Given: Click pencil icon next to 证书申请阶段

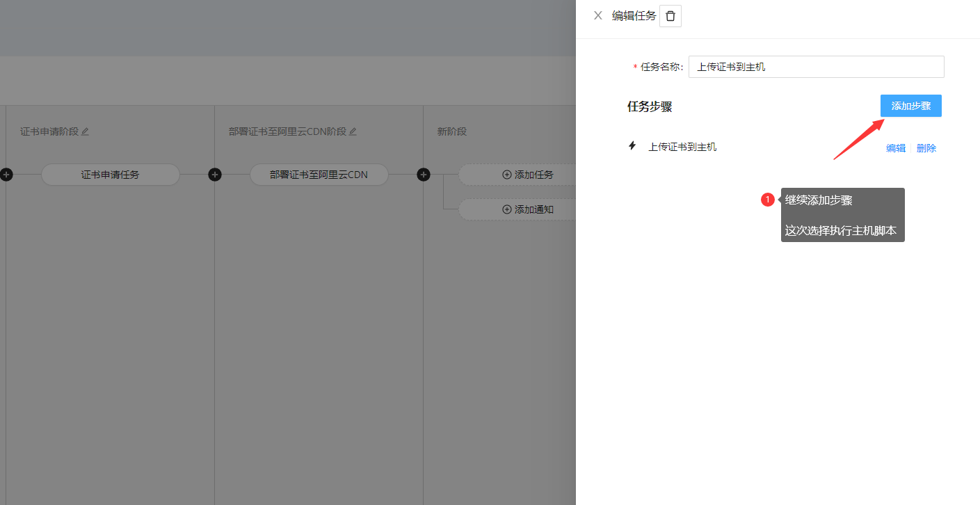Looking at the screenshot, I should (x=86, y=131).
